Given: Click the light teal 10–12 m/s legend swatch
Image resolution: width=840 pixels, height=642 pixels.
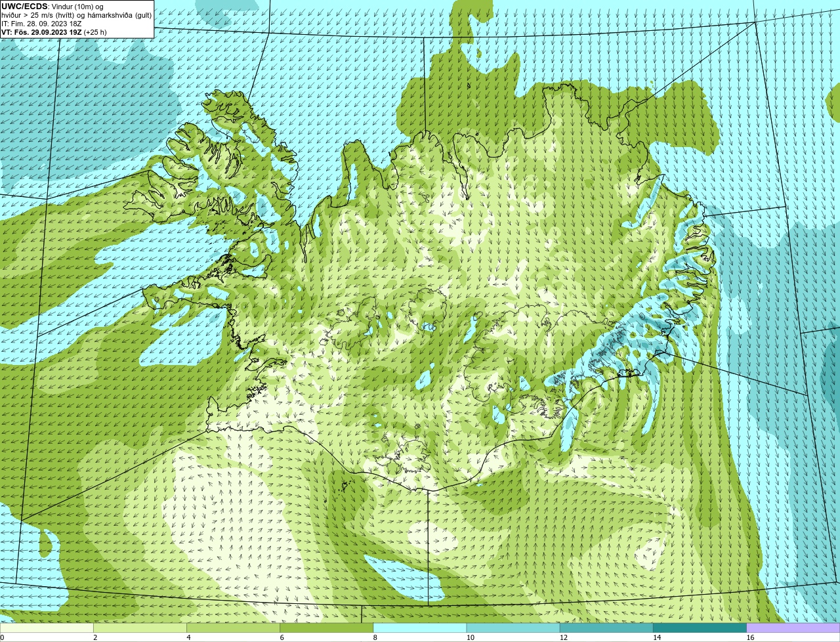Looking at the screenshot, I should coord(513,628).
